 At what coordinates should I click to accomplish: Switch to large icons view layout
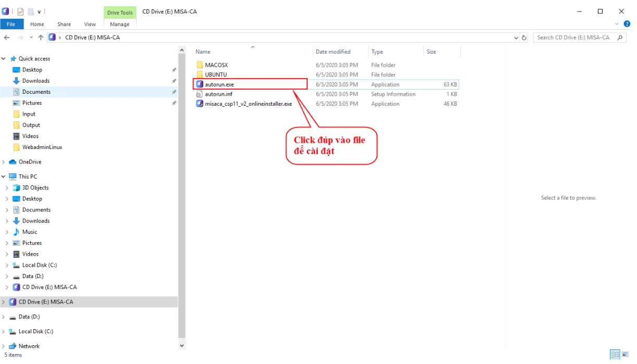(626, 355)
